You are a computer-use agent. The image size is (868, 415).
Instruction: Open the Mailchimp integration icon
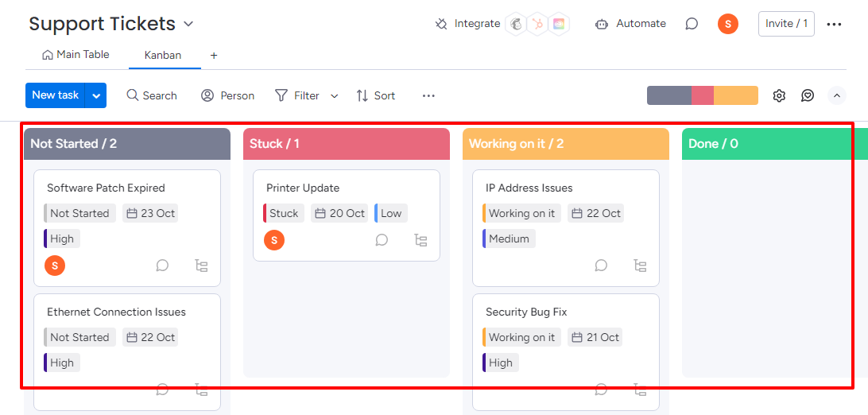pyautogui.click(x=516, y=24)
